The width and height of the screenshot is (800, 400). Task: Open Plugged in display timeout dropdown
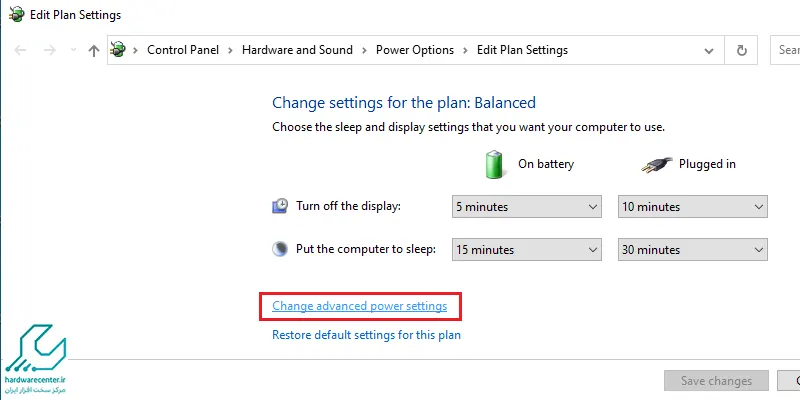[x=693, y=207]
